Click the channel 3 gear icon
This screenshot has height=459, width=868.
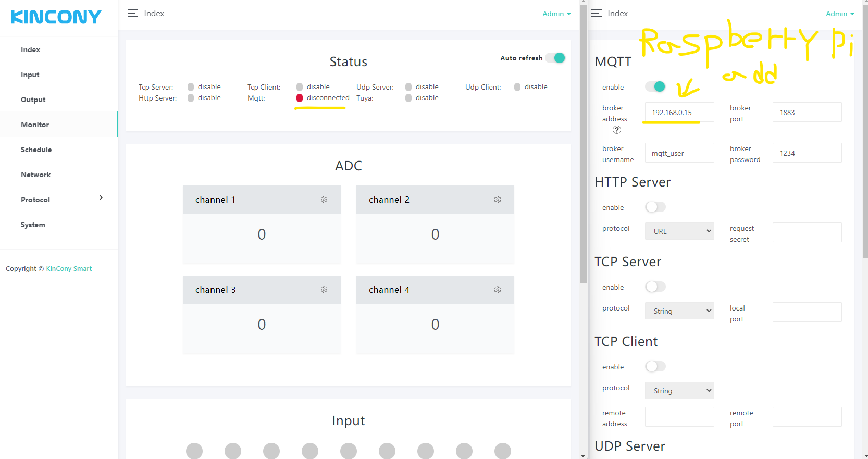click(x=324, y=290)
